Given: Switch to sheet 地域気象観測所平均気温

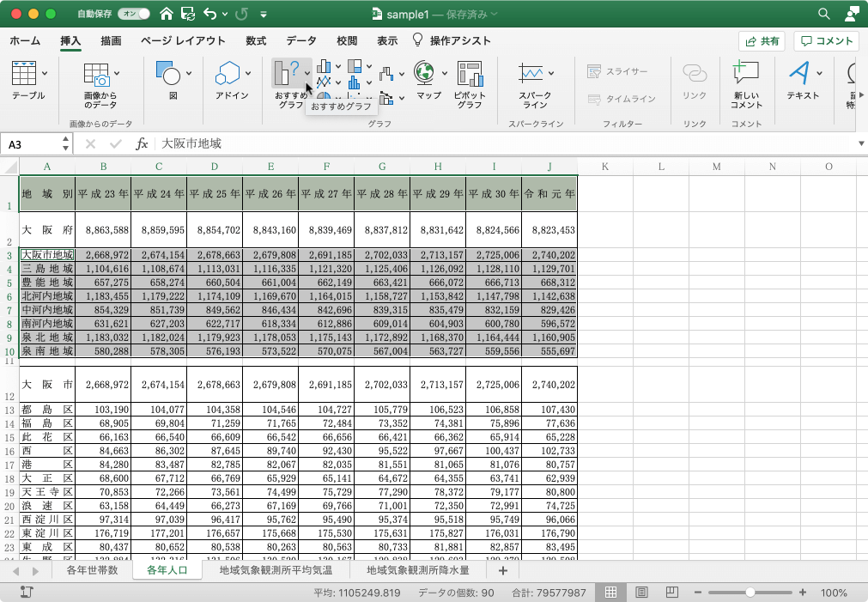Looking at the screenshot, I should click(276, 570).
